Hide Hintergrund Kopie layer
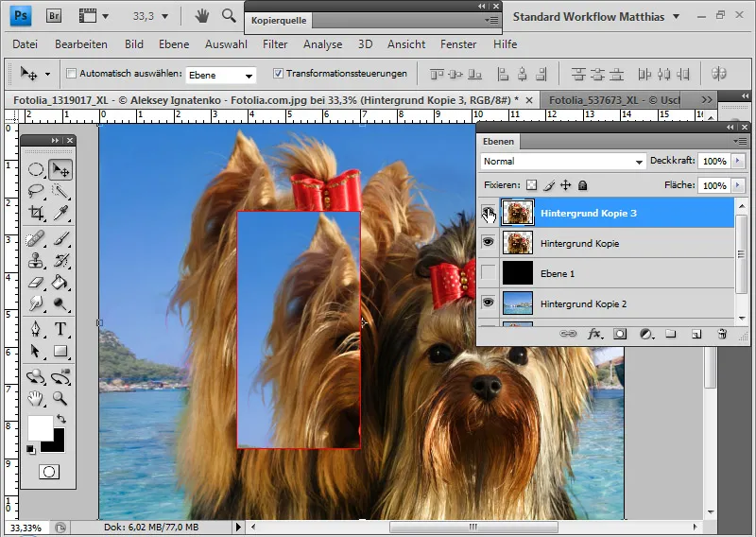 (x=489, y=242)
